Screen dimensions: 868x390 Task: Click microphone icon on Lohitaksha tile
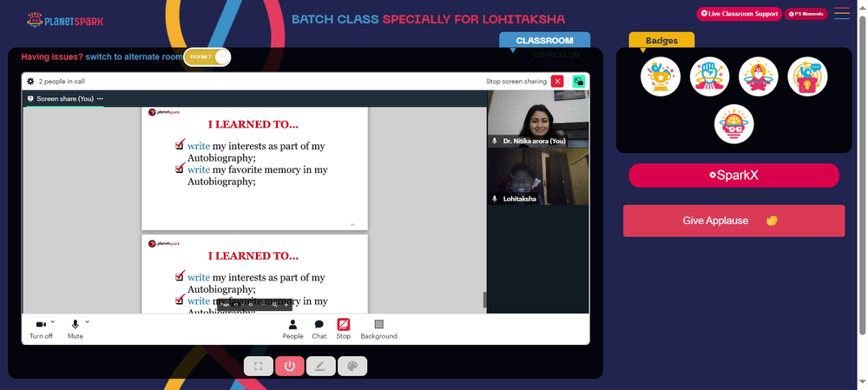pyautogui.click(x=495, y=198)
